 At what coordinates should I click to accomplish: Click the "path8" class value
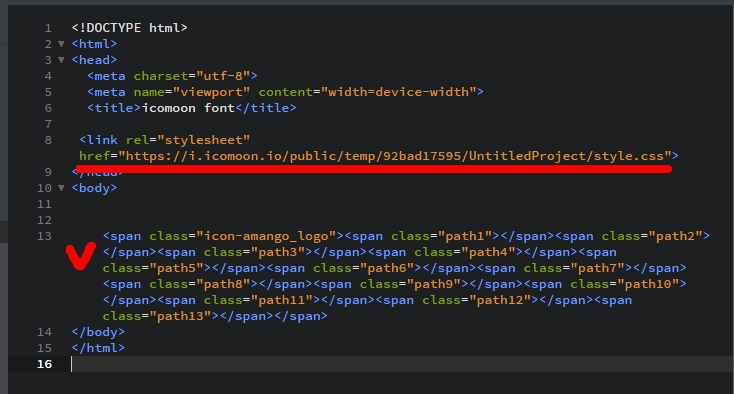223,284
